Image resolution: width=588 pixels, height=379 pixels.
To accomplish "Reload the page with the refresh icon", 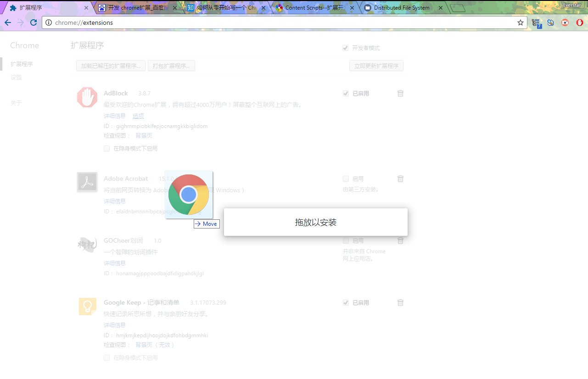I will [x=34, y=22].
